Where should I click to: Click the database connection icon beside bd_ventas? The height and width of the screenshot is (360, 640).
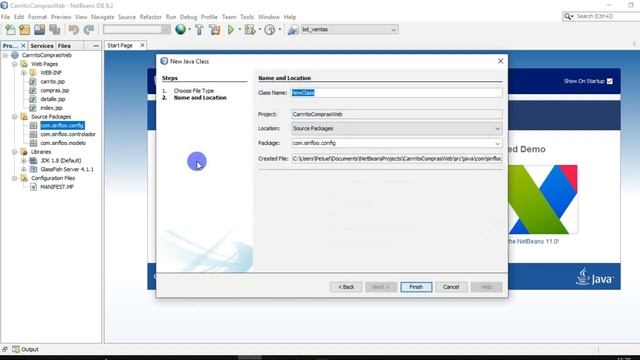click(293, 29)
